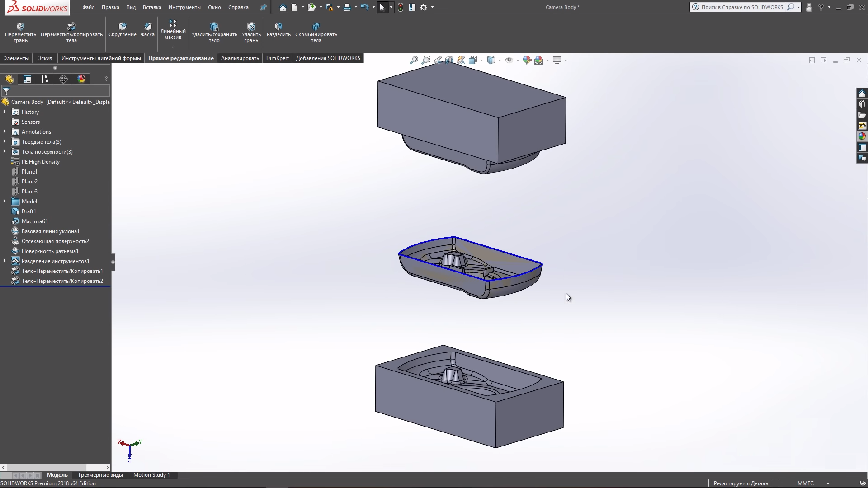Select the Move Face (Переместить грань) tool
This screenshot has height=488, width=868.
(x=20, y=33)
